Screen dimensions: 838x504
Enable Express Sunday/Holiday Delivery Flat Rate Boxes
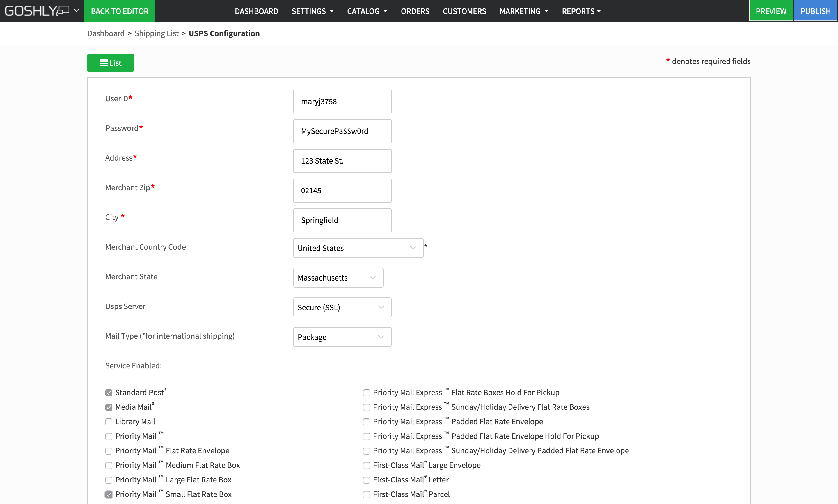[366, 408]
